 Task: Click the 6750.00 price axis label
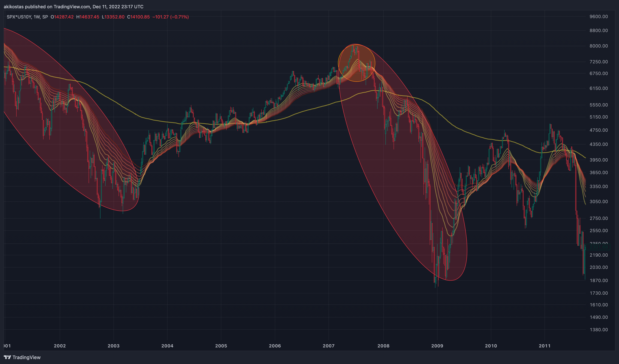tap(599, 73)
